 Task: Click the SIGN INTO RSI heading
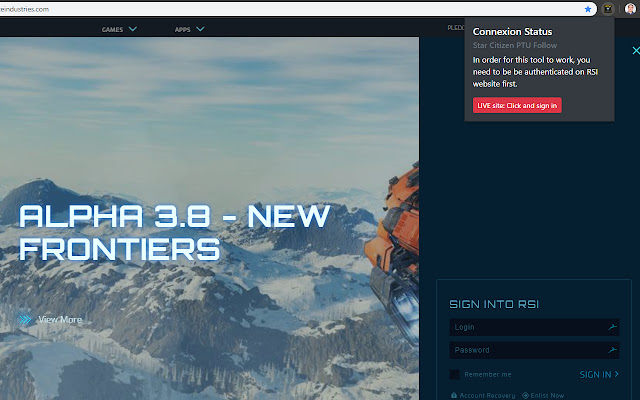click(x=494, y=304)
